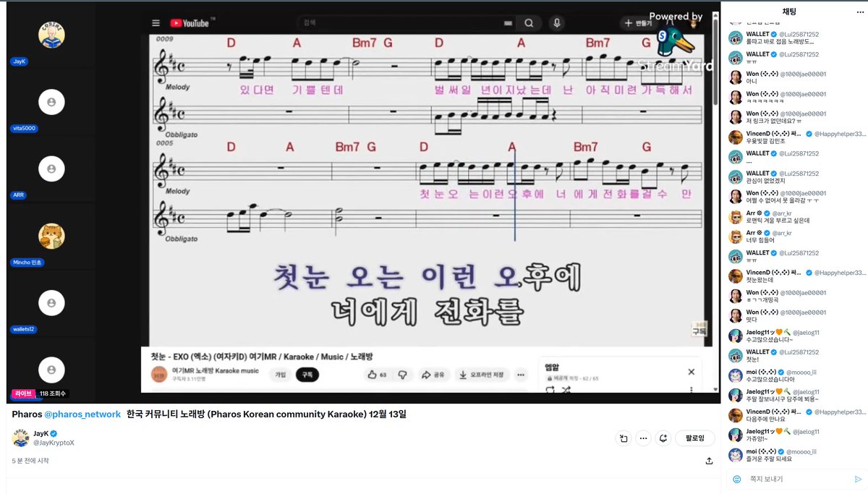Click the send arrow icon in chat
The image size is (868, 494).
858,479
